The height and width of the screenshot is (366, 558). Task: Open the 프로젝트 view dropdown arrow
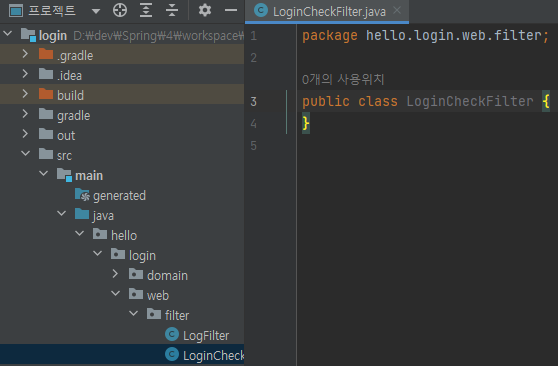pos(95,11)
